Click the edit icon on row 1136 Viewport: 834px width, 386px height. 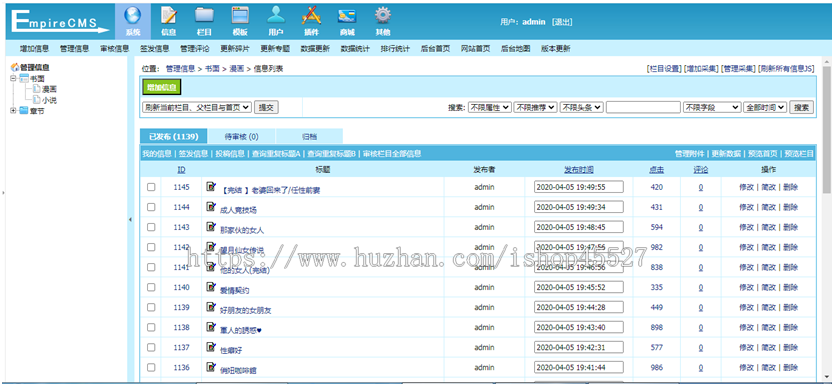click(211, 367)
